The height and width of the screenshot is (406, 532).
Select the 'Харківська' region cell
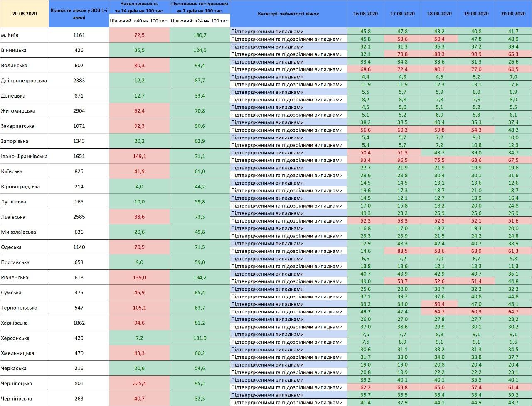click(24, 323)
